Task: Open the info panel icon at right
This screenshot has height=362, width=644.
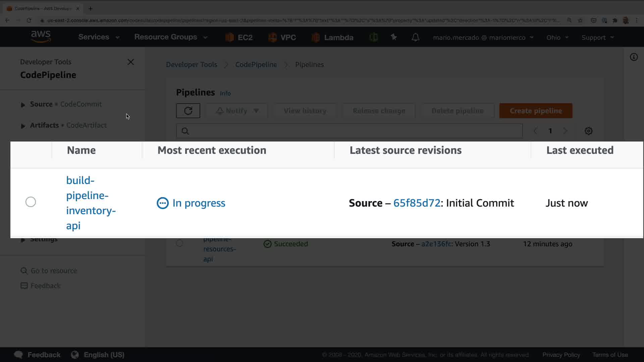Action: coord(634,57)
